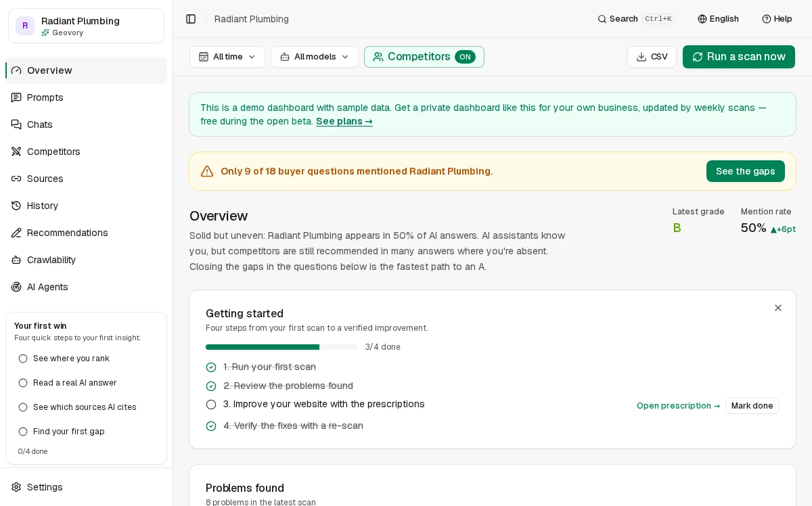Open Search with the magnifier icon
This screenshot has width=812, height=506.
602,19
